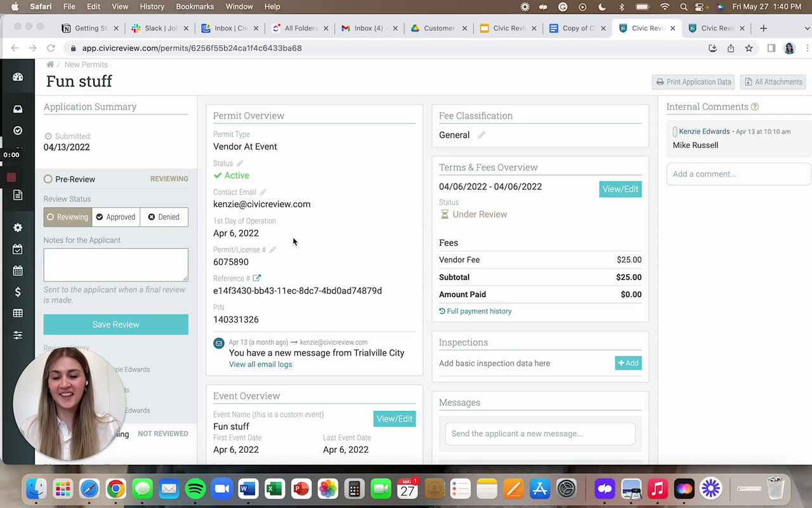The height and width of the screenshot is (508, 812).
Task: Open Spotify from the Dock
Action: coord(195,489)
